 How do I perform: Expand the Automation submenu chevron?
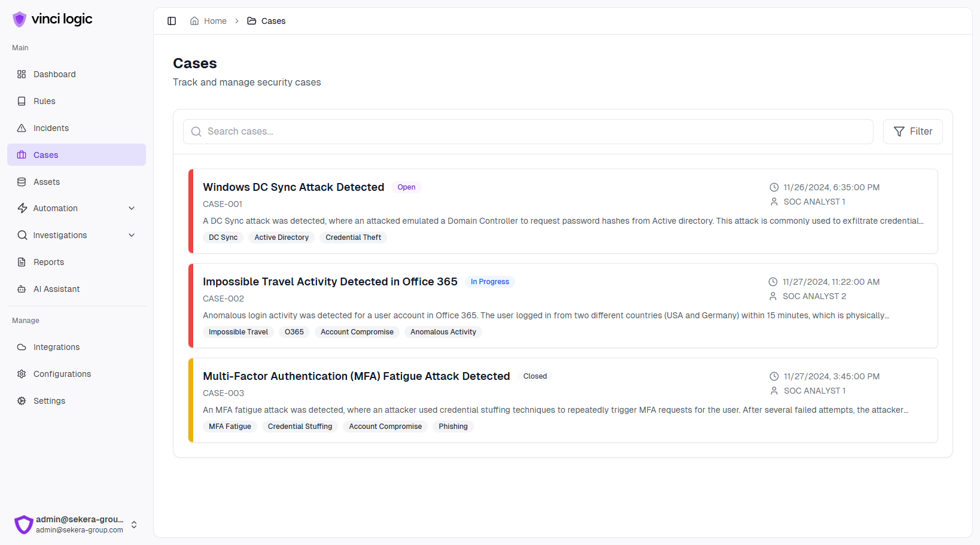(x=132, y=208)
